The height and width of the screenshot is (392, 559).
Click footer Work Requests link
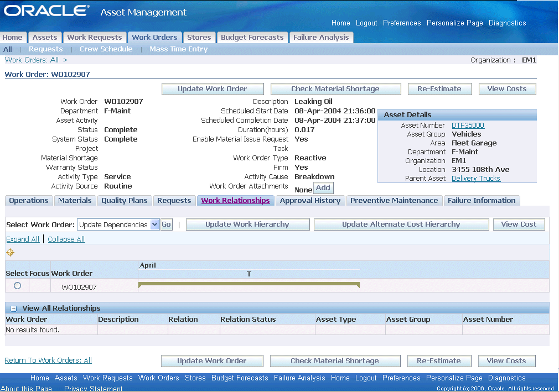click(108, 378)
